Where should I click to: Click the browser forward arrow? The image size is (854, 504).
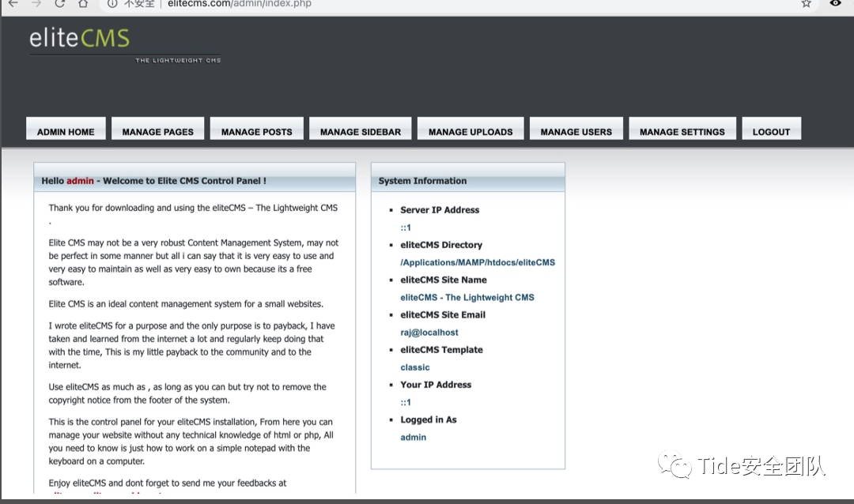click(x=36, y=3)
